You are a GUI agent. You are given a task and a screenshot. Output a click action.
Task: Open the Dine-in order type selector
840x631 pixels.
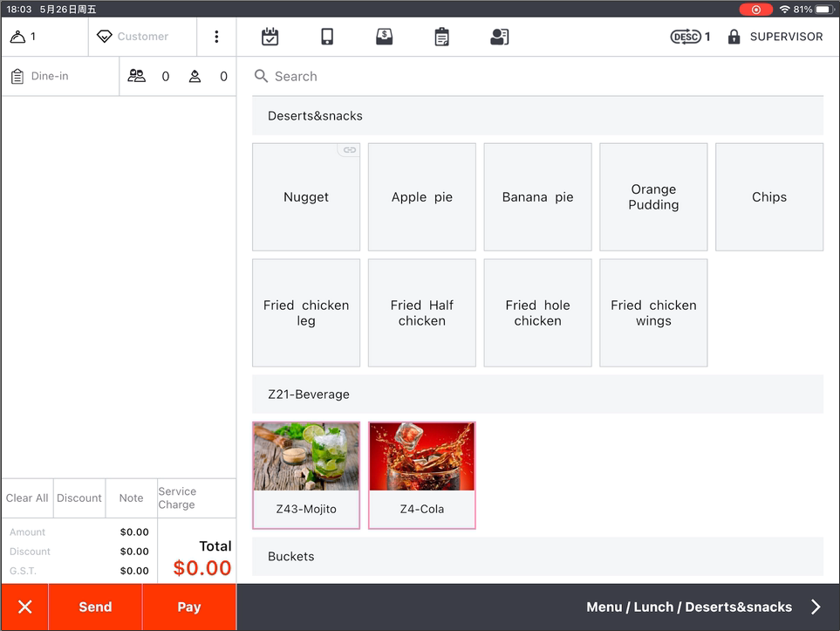[x=59, y=77]
